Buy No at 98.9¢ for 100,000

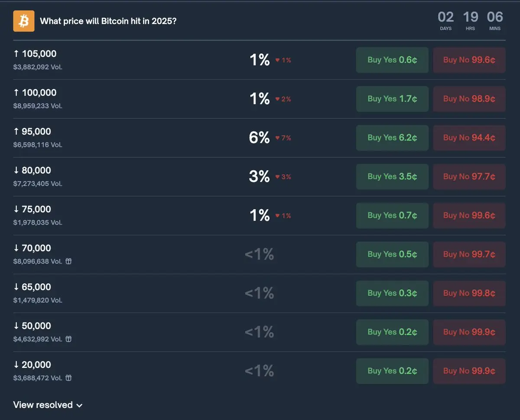coord(469,99)
